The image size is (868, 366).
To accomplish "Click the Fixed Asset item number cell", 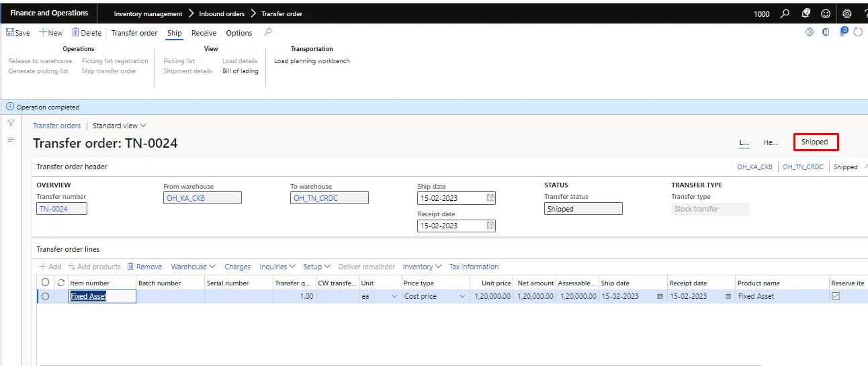I will pyautogui.click(x=102, y=296).
